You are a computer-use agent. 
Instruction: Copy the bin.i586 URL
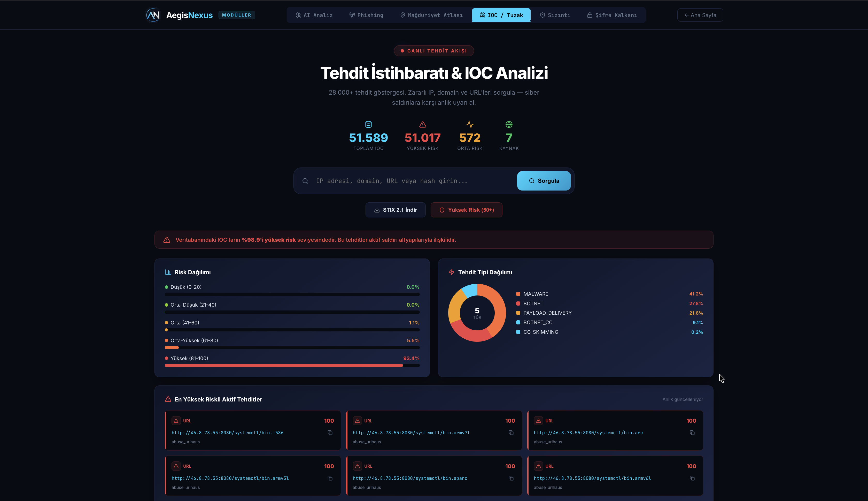330,433
